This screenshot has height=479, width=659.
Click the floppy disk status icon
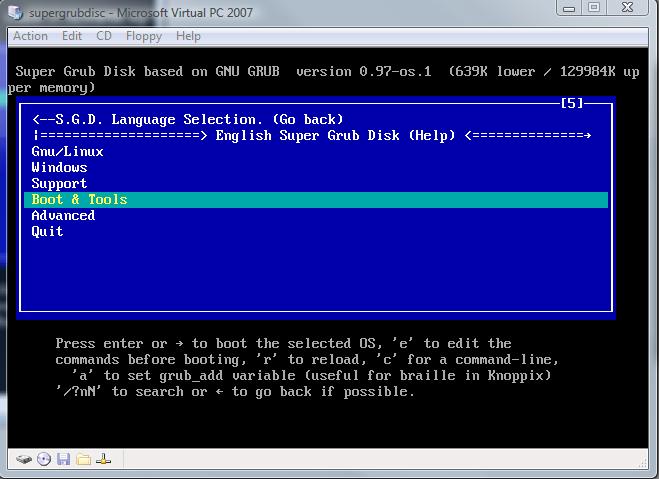(63, 459)
